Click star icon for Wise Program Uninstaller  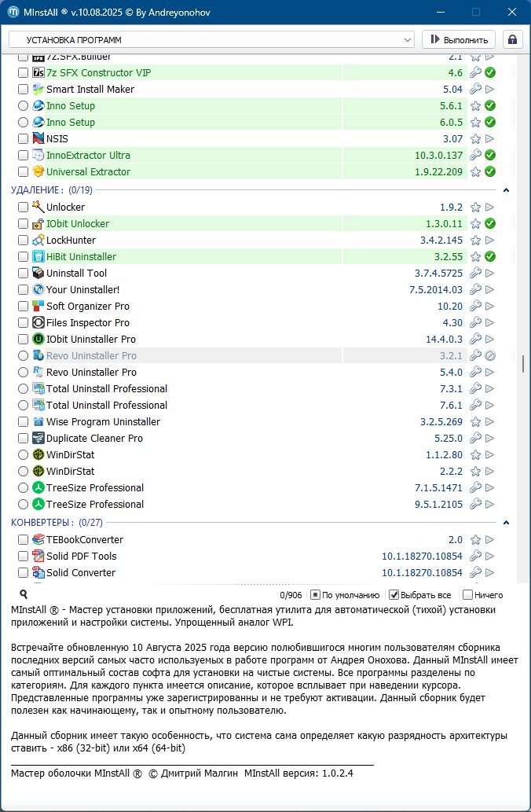[475, 422]
